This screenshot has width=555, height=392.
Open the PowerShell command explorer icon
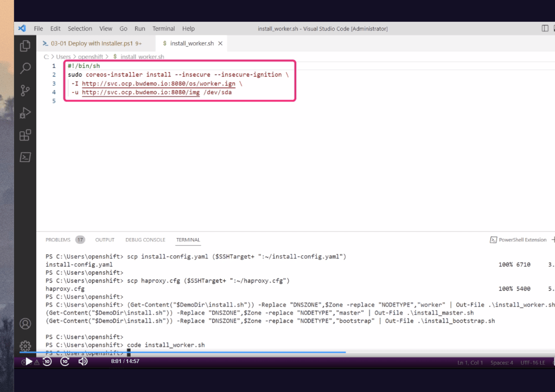pyautogui.click(x=25, y=157)
